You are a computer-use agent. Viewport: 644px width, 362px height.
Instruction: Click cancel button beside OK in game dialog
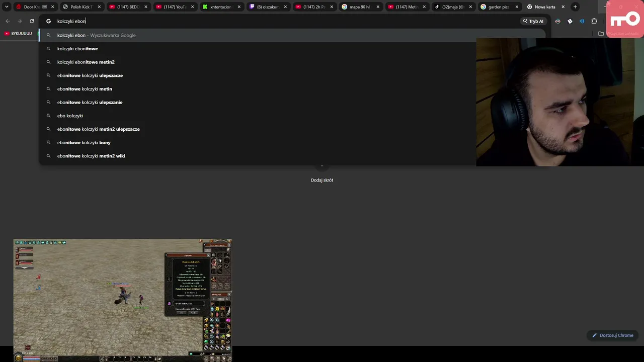tap(193, 312)
